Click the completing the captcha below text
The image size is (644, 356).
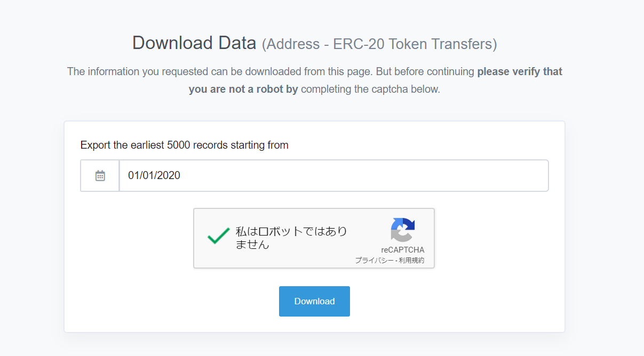[370, 90]
